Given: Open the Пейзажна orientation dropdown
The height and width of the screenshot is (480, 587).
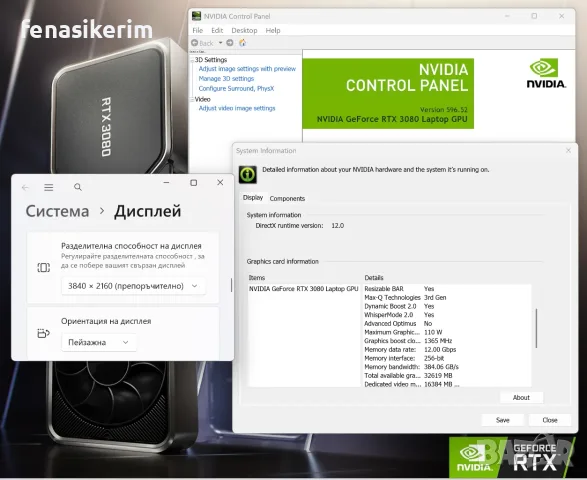Looking at the screenshot, I should (99, 342).
